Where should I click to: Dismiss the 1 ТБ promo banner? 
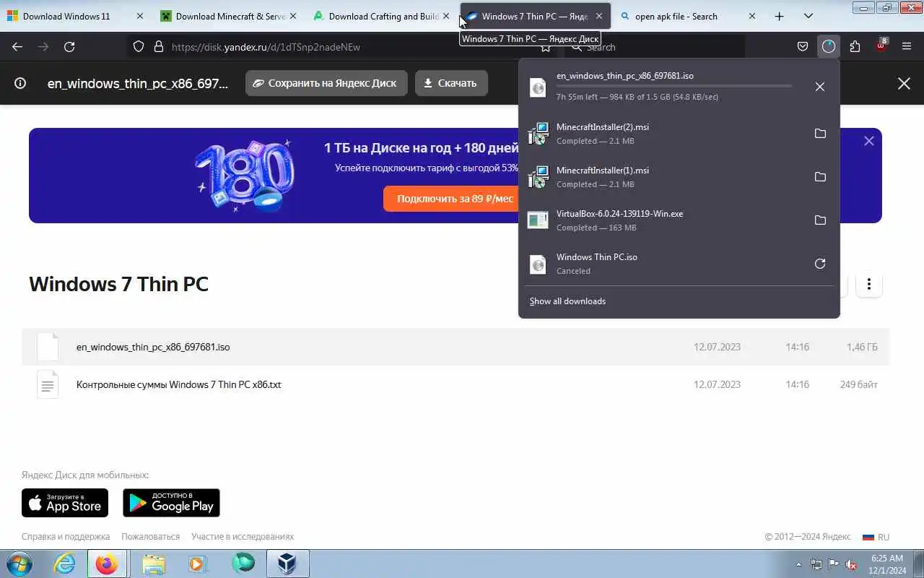coord(869,141)
